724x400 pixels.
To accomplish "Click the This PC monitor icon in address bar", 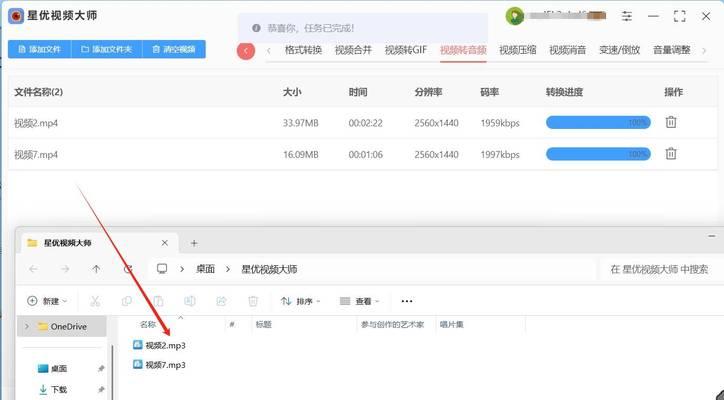I will [162, 269].
